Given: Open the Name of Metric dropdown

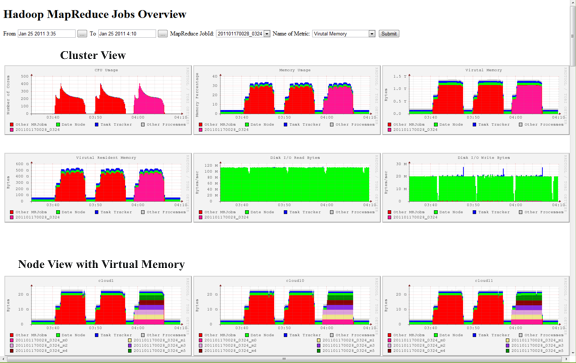Looking at the screenshot, I should (344, 34).
